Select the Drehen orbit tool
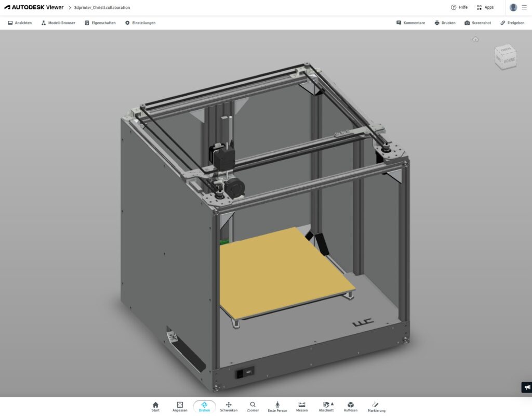This screenshot has width=532, height=416. coord(204,407)
